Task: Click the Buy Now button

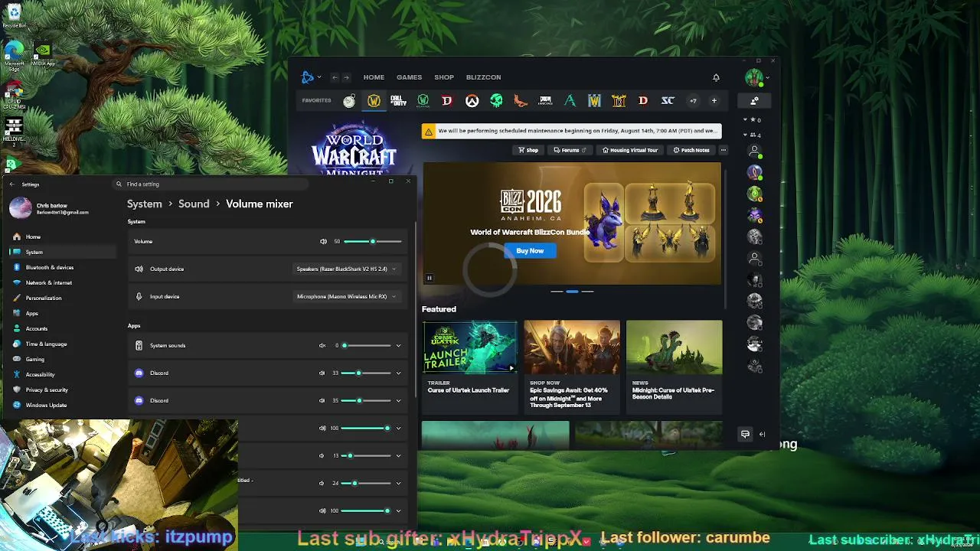Action: click(530, 251)
